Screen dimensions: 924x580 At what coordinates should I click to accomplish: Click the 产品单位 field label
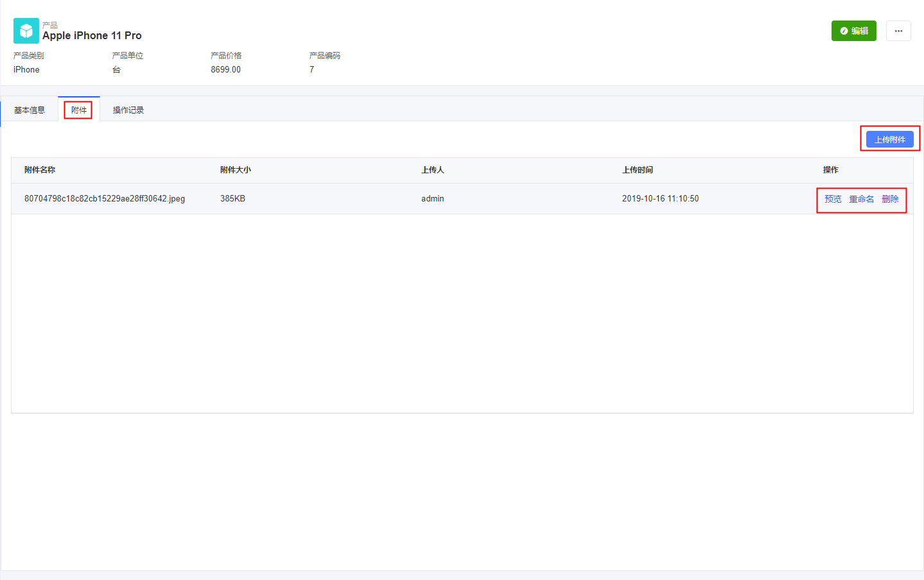pos(128,56)
